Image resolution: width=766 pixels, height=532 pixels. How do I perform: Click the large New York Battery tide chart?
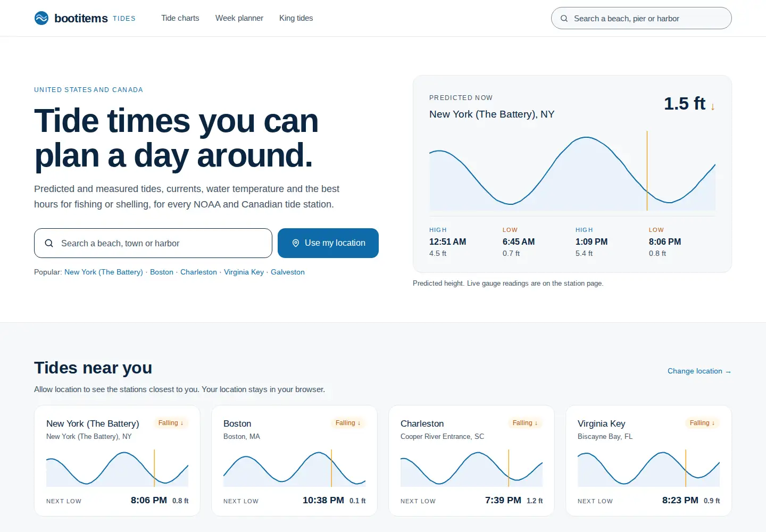coord(572,171)
